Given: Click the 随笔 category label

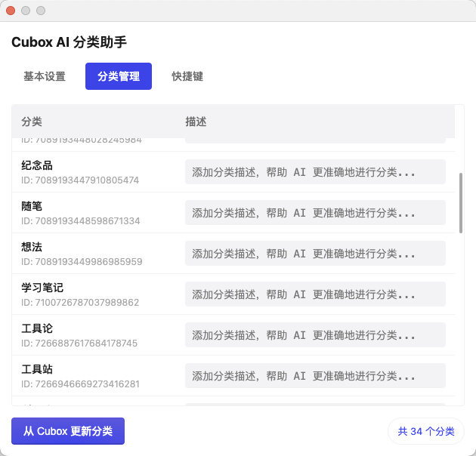Looking at the screenshot, I should [x=32, y=206].
